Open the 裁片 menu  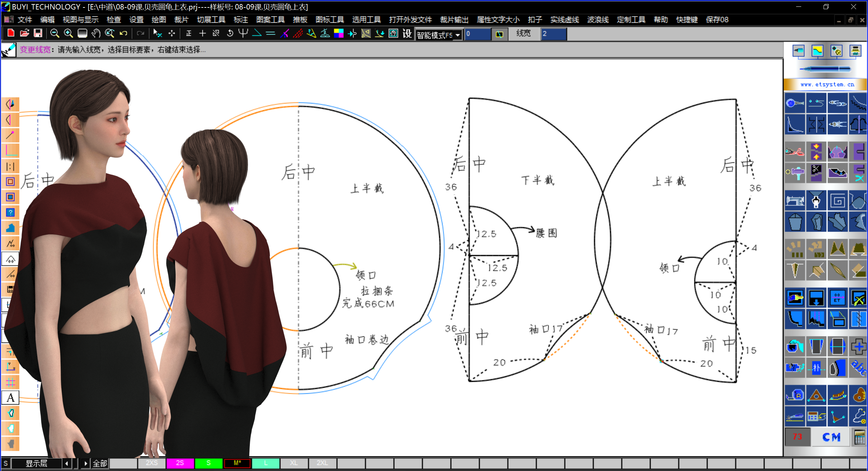click(181, 20)
